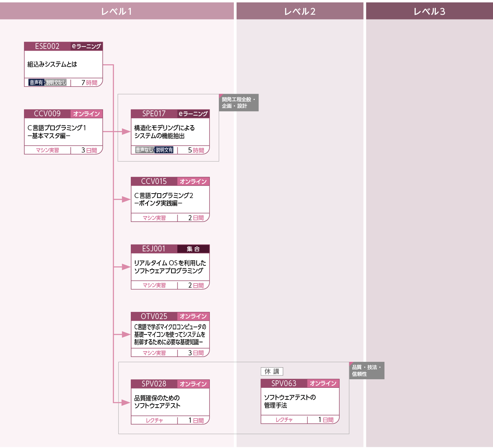The width and height of the screenshot is (493, 448).
Task: Click マシン実習 label on OTV025
Action: click(154, 353)
